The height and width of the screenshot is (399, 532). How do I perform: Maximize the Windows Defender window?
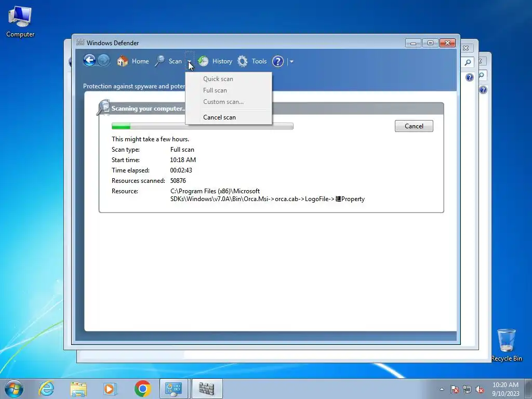coord(430,43)
